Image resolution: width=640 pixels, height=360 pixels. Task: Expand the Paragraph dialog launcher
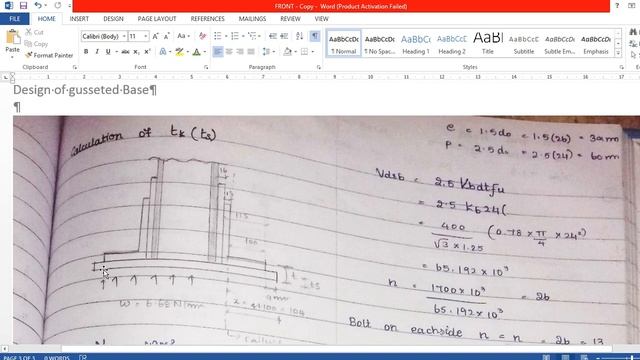click(x=319, y=67)
